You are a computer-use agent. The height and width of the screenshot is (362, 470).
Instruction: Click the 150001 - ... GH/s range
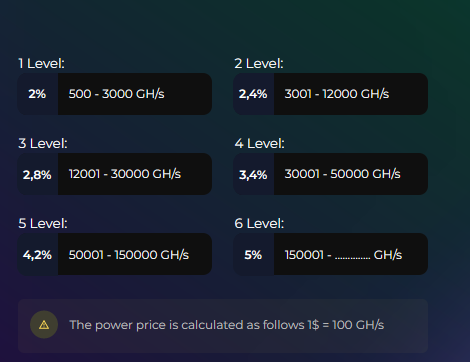coord(343,255)
